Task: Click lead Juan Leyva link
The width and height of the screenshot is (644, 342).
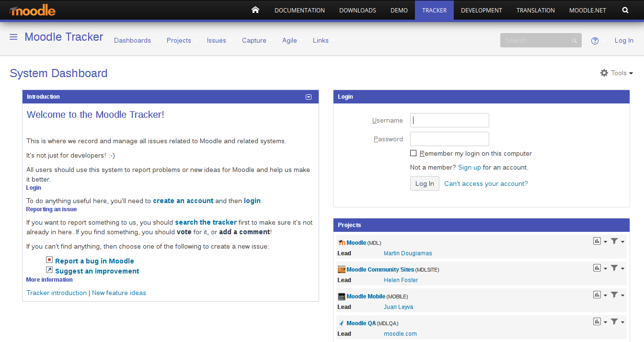Action: click(398, 307)
